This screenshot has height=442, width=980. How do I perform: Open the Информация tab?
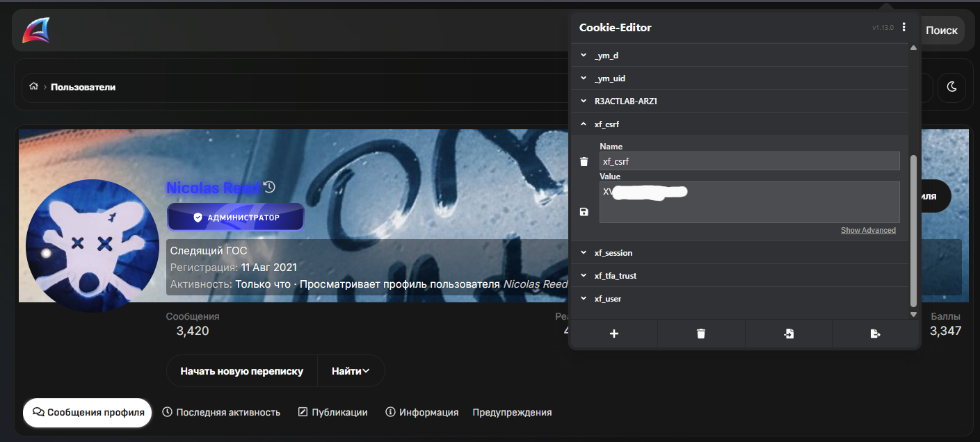[x=421, y=412]
